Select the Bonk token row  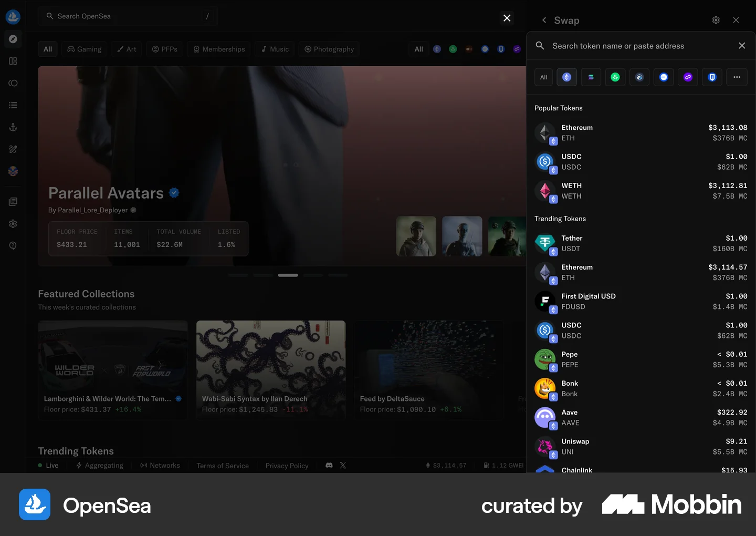point(641,388)
